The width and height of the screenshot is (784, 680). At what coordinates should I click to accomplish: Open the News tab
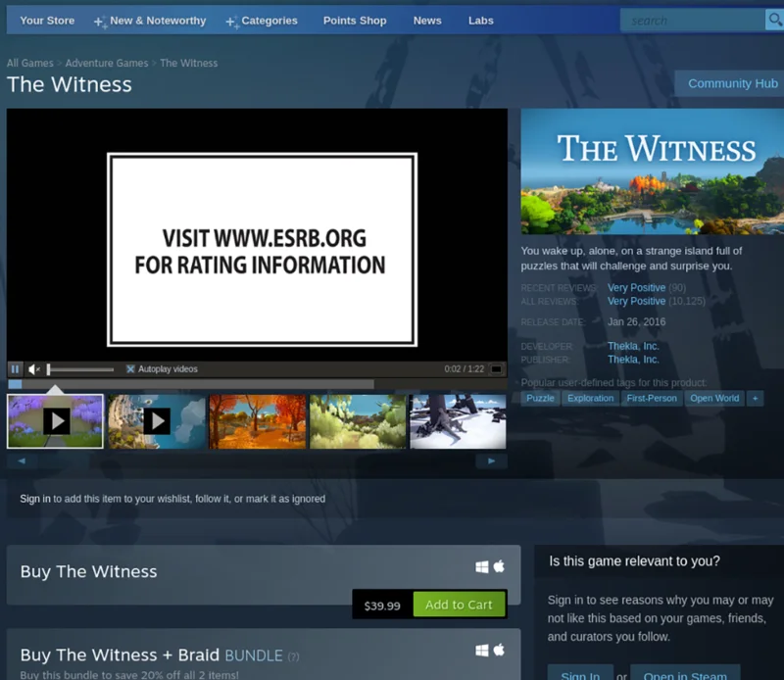pyautogui.click(x=427, y=21)
